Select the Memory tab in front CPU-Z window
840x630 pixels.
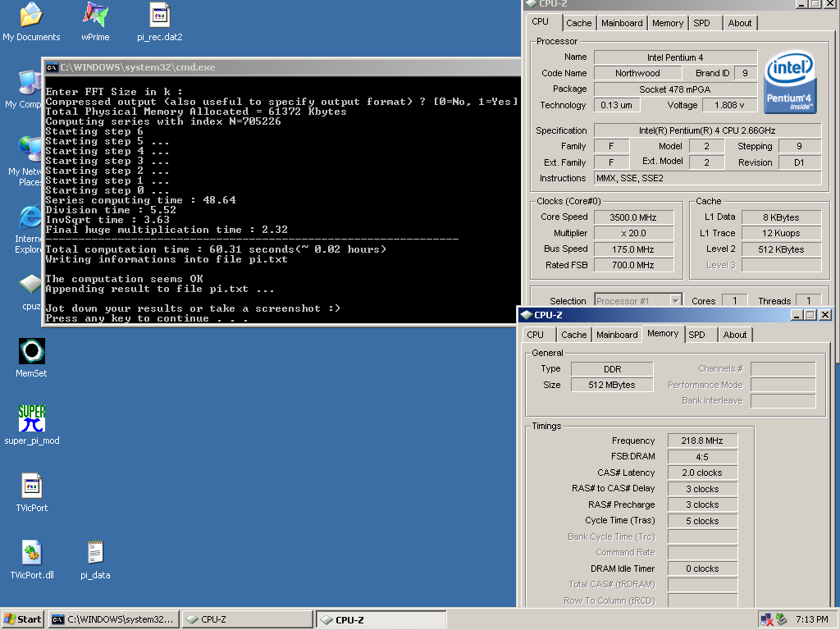point(663,334)
